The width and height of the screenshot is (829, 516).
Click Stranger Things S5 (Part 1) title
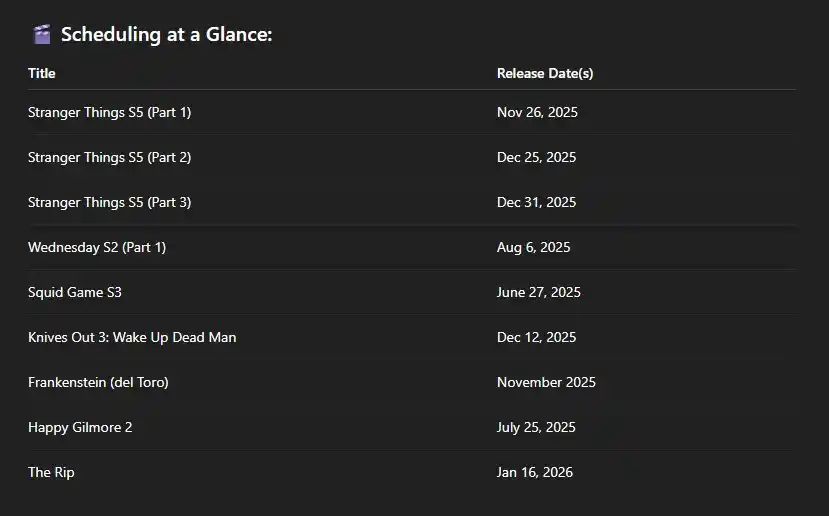pos(109,113)
